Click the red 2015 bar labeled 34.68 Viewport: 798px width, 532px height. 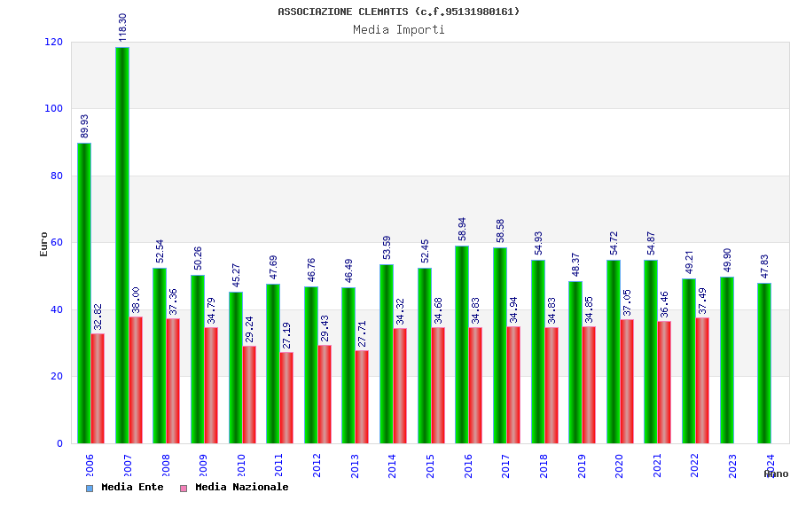tap(438, 386)
